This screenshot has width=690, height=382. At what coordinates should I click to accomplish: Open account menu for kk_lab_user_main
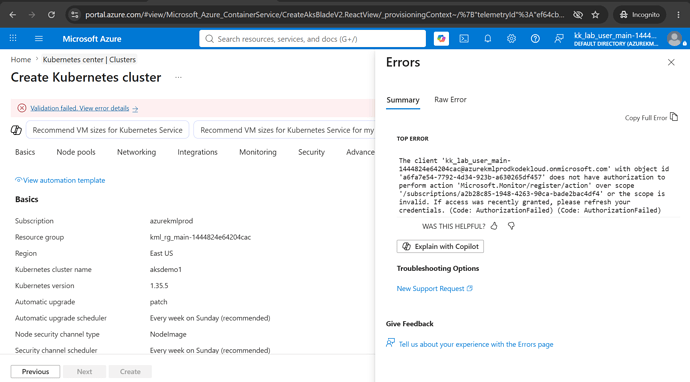(x=616, y=39)
